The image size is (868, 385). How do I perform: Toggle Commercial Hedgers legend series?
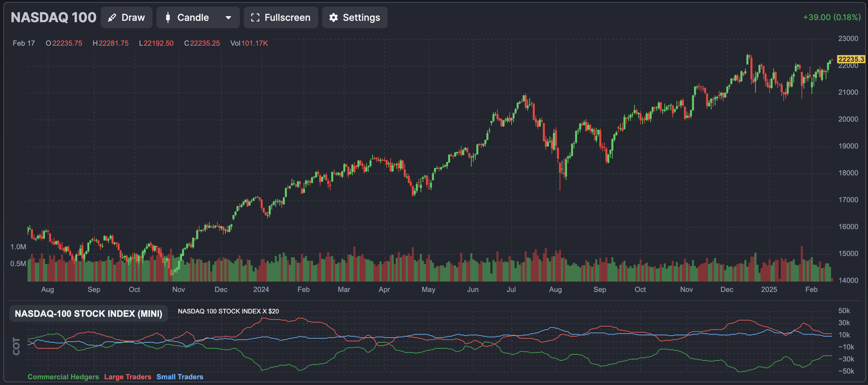tap(63, 377)
